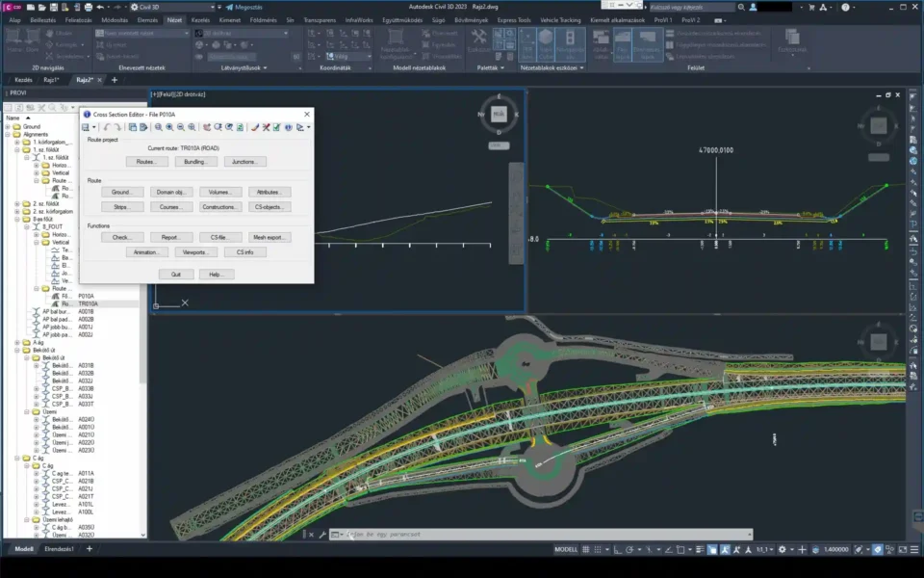The height and width of the screenshot is (578, 924).
Task: Click the Mesh export... button
Action: (x=269, y=237)
